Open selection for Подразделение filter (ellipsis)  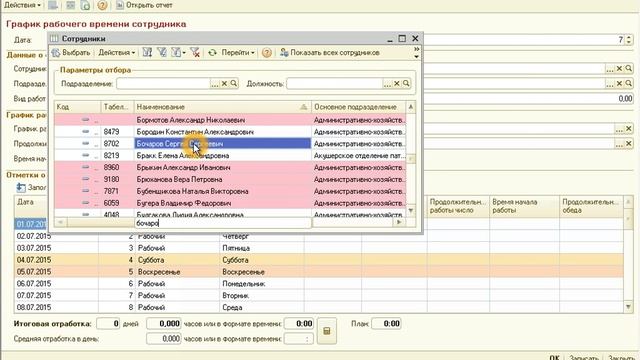click(215, 84)
